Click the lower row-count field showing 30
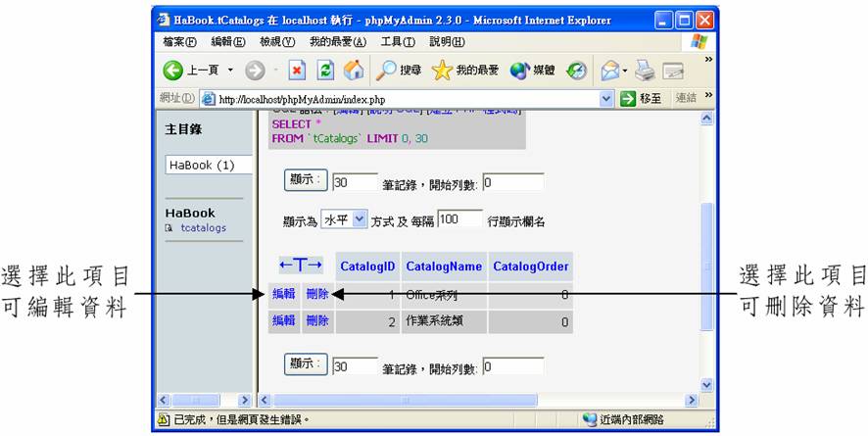The height and width of the screenshot is (436, 868). (x=355, y=365)
